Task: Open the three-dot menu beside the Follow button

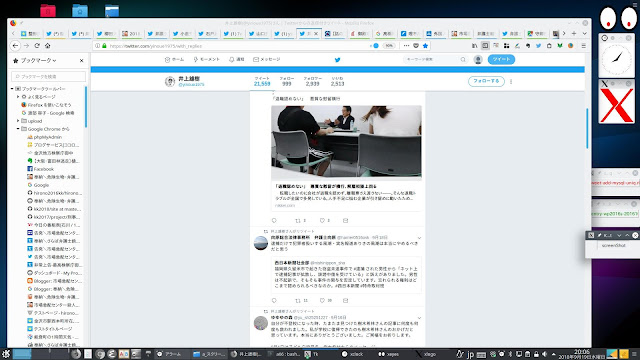Action: (511, 81)
